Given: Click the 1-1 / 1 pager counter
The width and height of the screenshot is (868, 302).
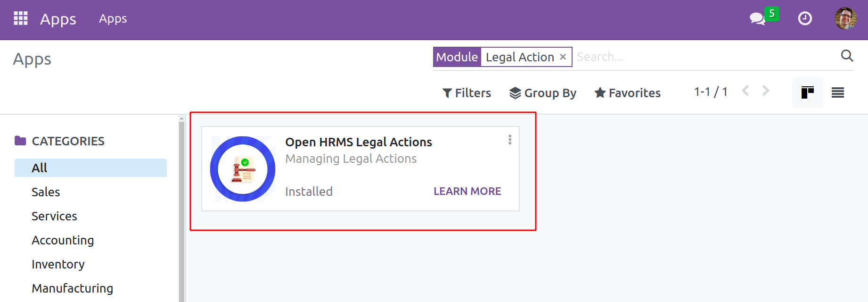Looking at the screenshot, I should 711,92.
